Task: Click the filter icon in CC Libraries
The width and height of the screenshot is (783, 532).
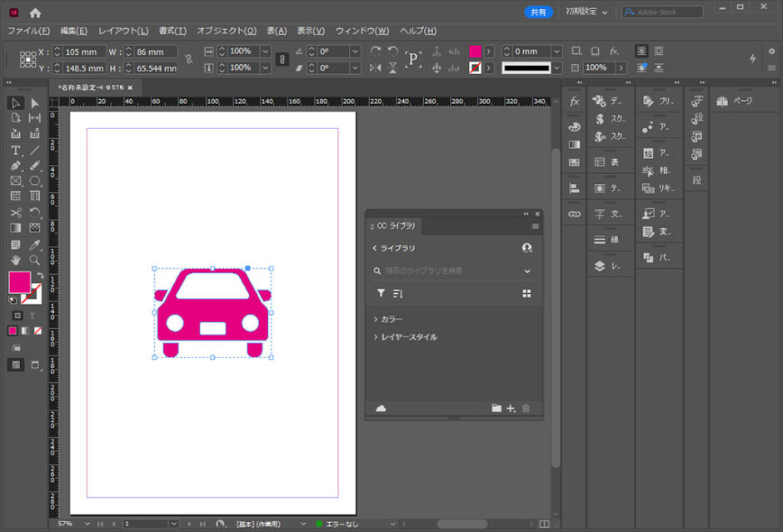Action: 381,293
